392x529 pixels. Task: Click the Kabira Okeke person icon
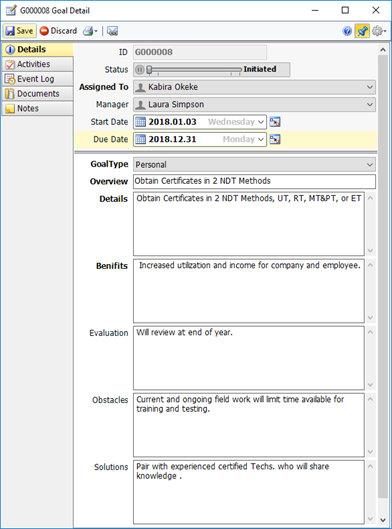140,87
